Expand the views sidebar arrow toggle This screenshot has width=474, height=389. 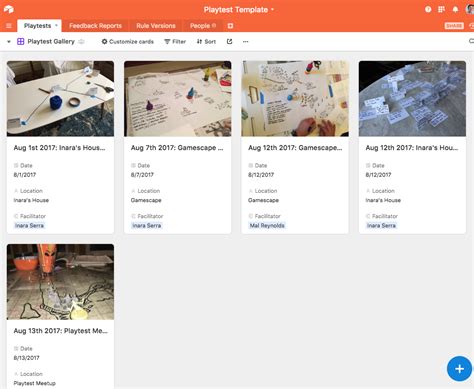9,42
